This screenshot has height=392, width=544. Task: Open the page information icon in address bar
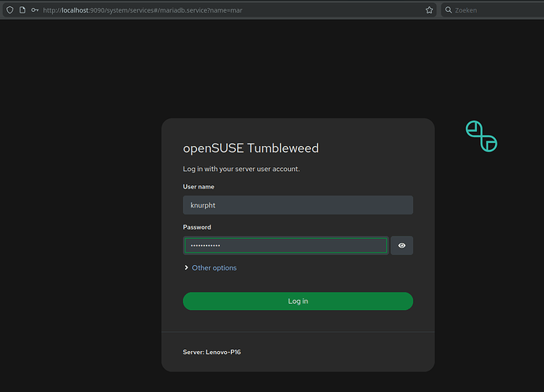pyautogui.click(x=22, y=10)
